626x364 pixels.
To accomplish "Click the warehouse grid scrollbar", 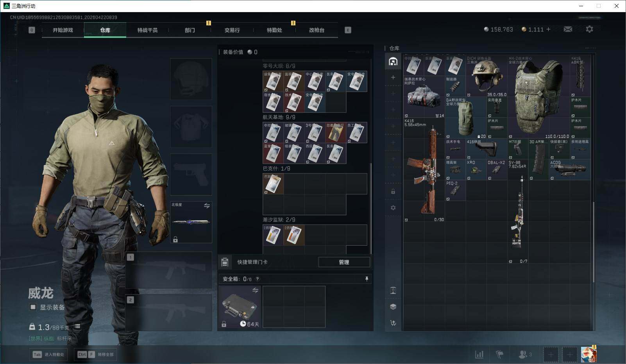I will point(594,242).
